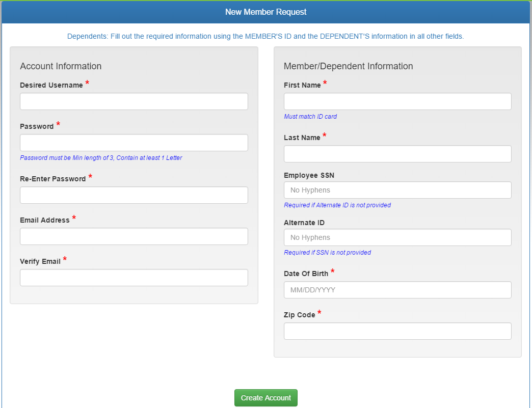Click 'Required if SSN is not provided'
Screen dimensions: 532x408
(x=328, y=253)
